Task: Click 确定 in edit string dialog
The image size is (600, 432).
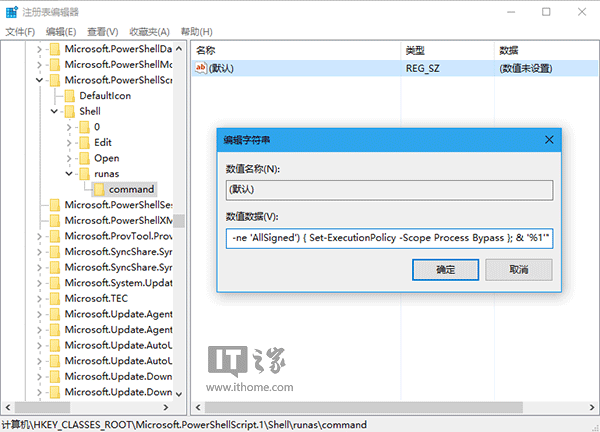Action: (x=445, y=270)
